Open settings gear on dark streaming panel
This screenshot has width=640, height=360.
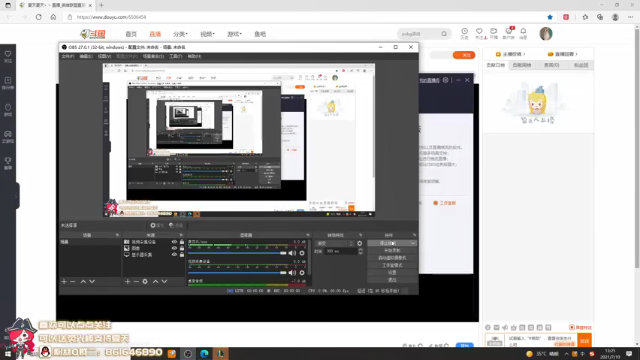446,80
